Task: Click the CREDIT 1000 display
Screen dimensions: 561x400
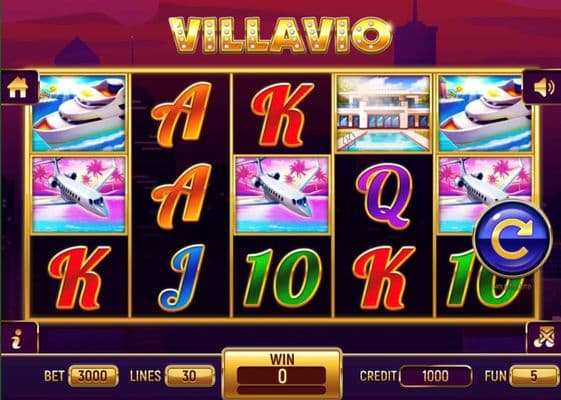Action: (435, 376)
